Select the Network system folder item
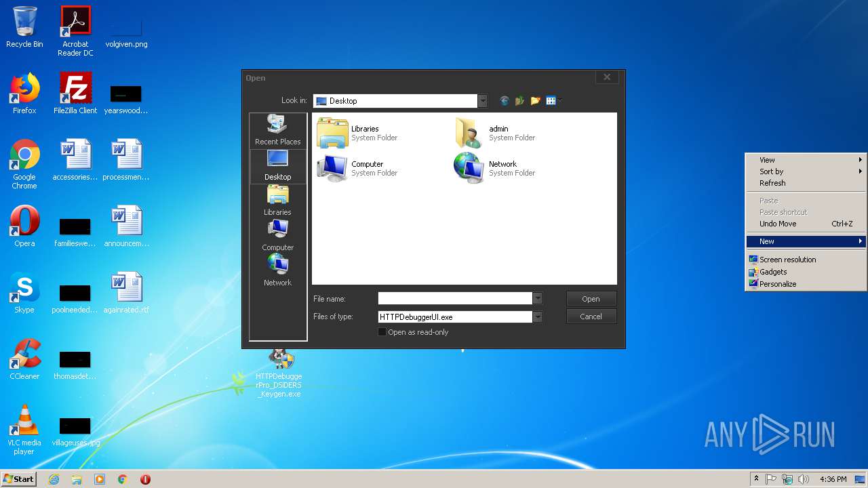 point(496,168)
